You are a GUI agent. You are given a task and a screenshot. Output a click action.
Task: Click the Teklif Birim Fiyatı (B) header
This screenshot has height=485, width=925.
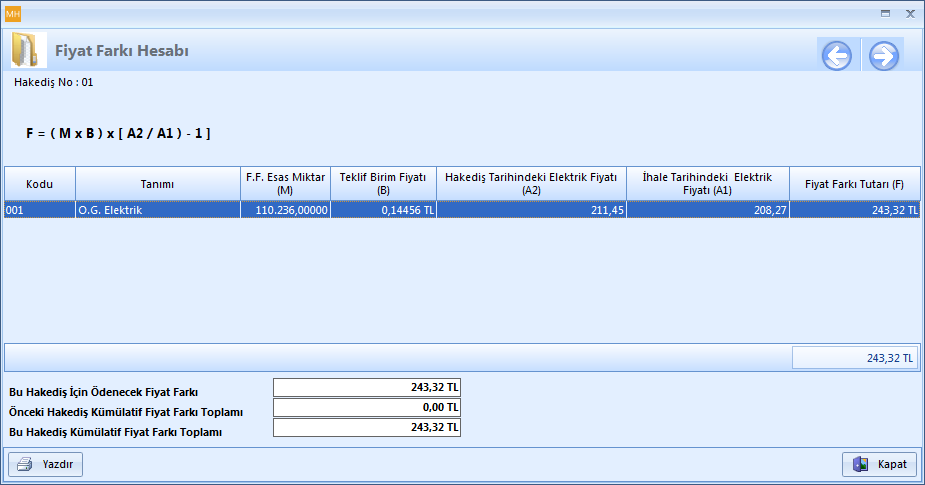click(383, 184)
